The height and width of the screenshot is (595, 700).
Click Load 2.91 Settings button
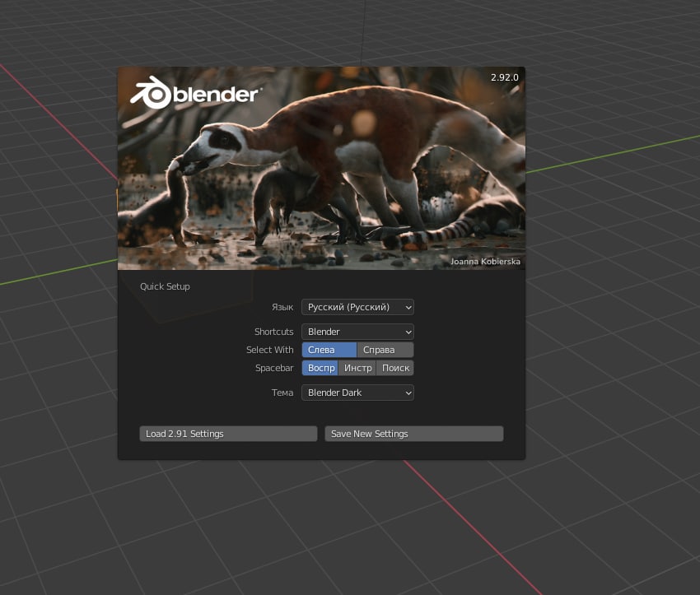[x=229, y=434]
